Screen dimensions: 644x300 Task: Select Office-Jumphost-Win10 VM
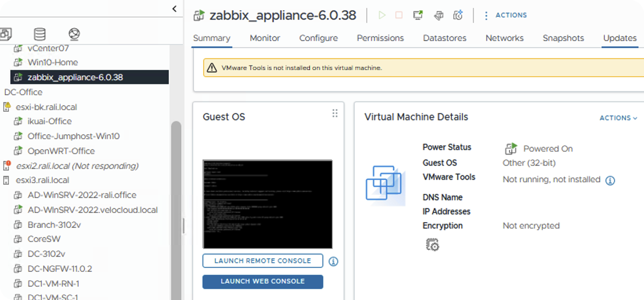(73, 136)
